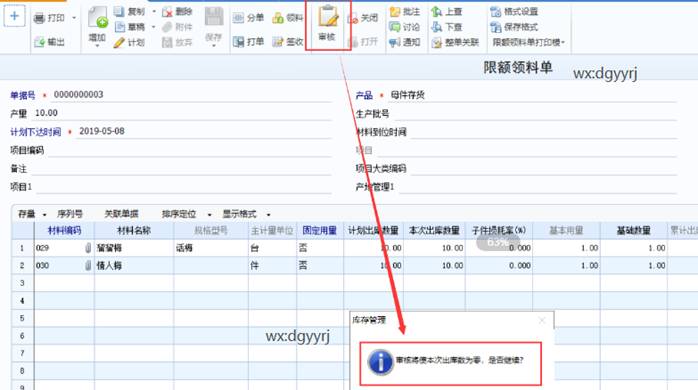698x390 pixels.
Task: Click the 关闭 close document icon
Action: click(x=353, y=18)
